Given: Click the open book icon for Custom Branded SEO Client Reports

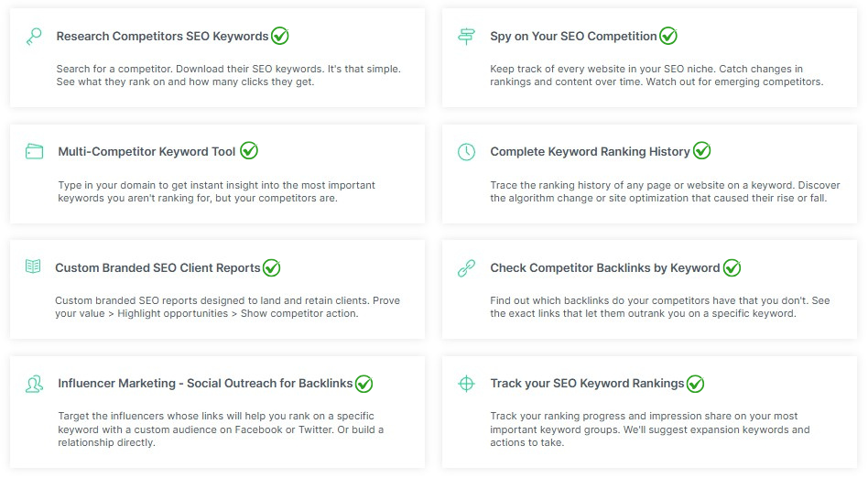Looking at the screenshot, I should 33,266.
